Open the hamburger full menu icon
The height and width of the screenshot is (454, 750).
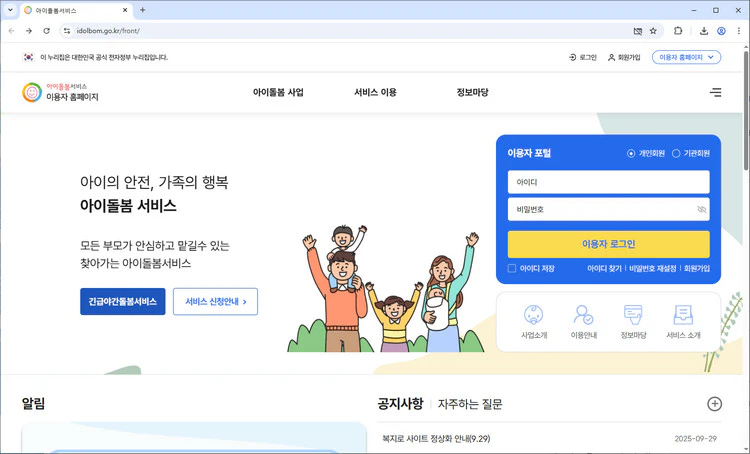[x=716, y=92]
